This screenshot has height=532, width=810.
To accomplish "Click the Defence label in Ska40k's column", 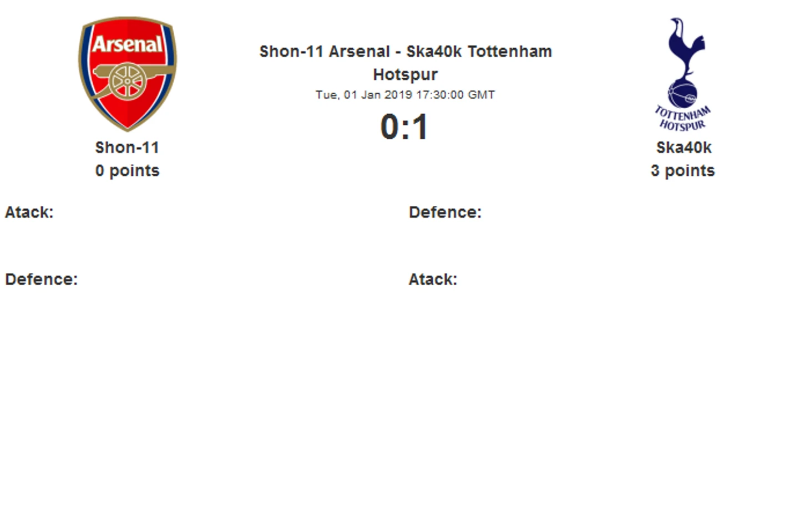I will click(445, 212).
